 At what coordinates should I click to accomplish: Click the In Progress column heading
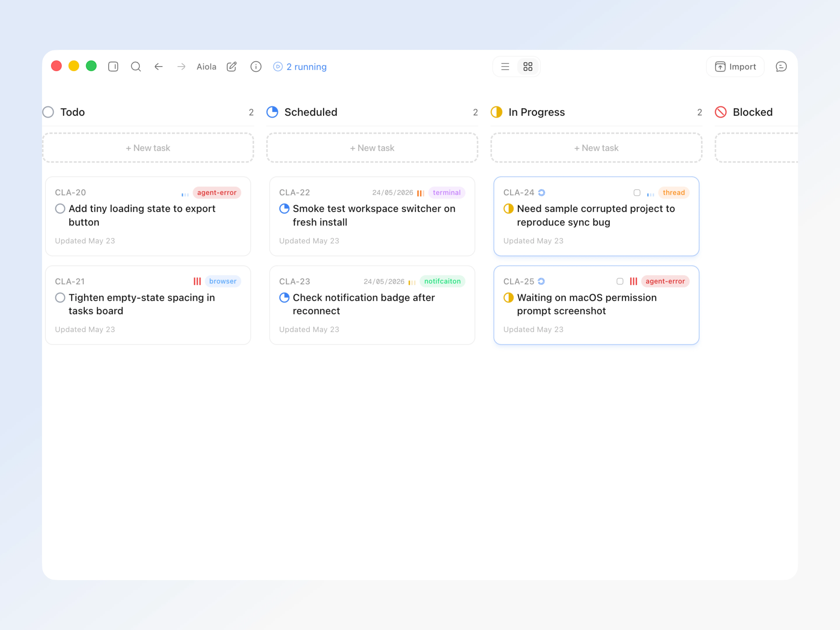[537, 112]
